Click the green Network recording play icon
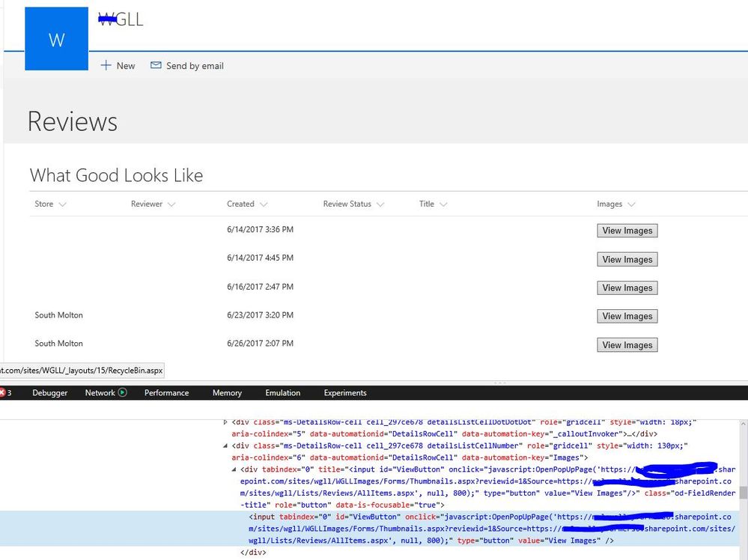The height and width of the screenshot is (560, 748). click(x=123, y=392)
